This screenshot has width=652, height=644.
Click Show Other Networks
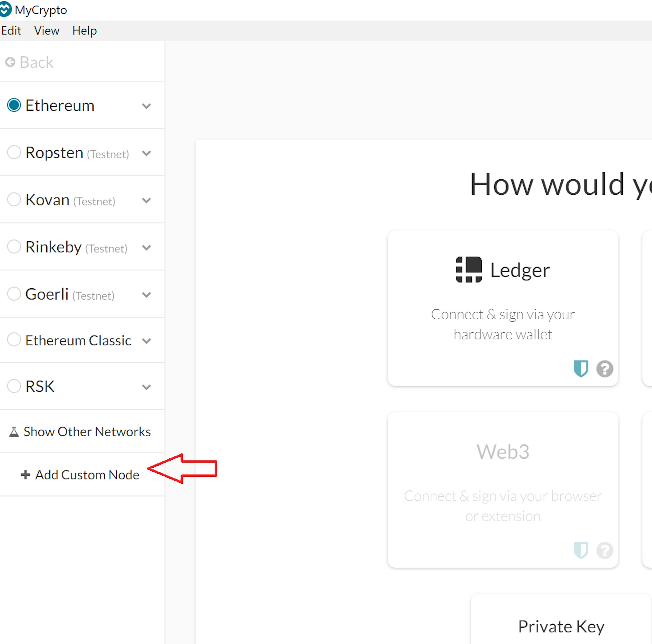(x=80, y=432)
